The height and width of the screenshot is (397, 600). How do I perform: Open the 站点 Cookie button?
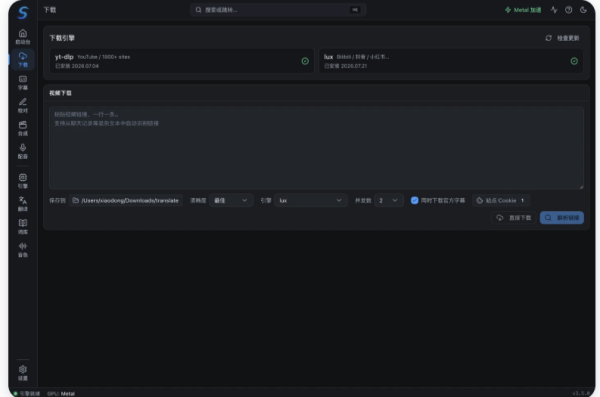pos(501,200)
